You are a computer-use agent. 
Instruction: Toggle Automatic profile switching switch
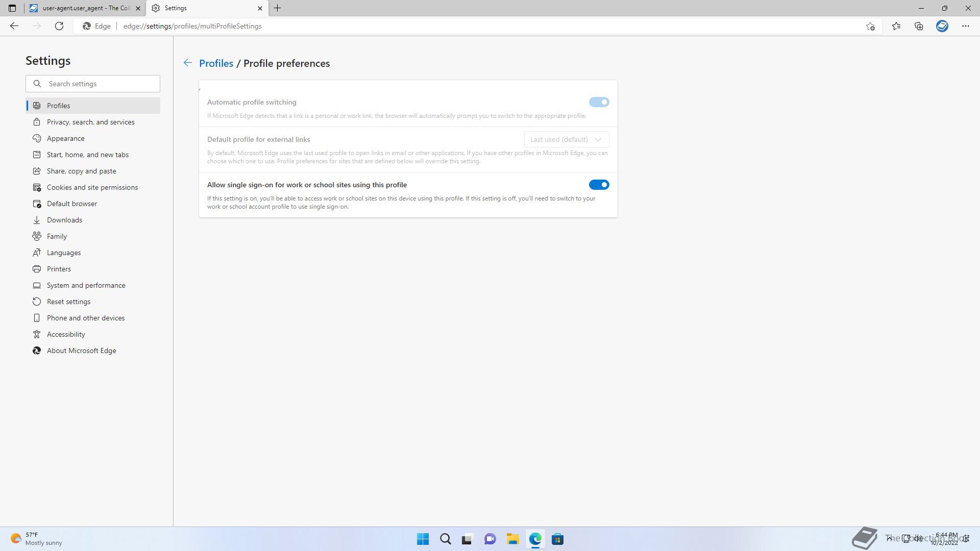(x=599, y=102)
